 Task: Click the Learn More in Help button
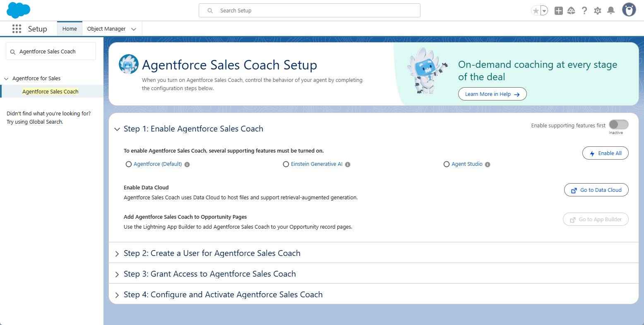coord(492,94)
